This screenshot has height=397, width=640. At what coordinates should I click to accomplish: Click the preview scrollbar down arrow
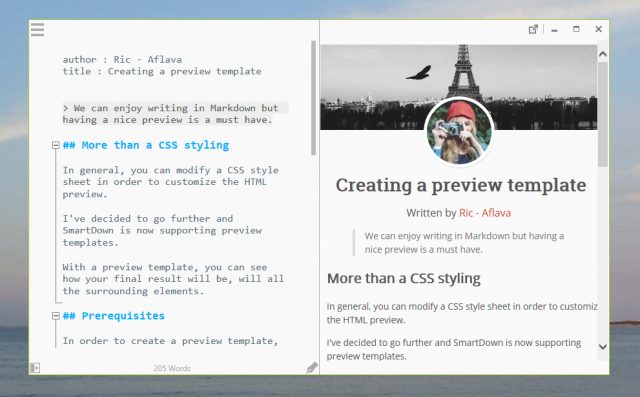point(602,347)
